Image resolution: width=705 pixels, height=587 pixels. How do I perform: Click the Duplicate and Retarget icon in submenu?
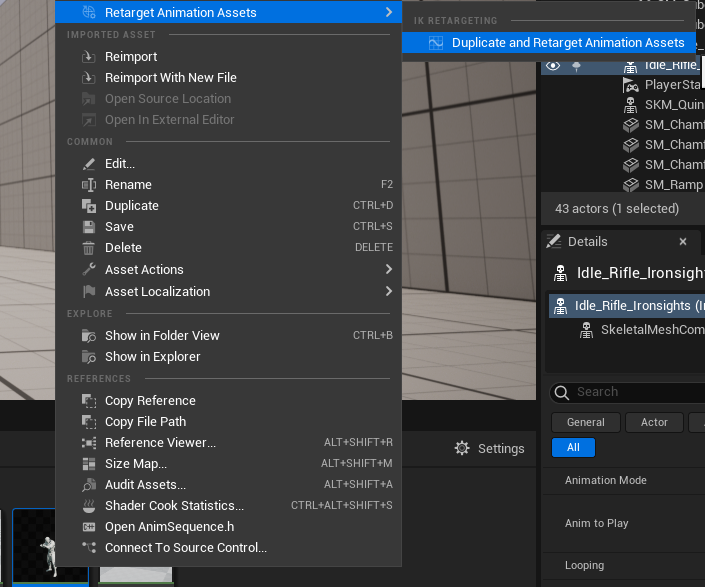tap(436, 43)
